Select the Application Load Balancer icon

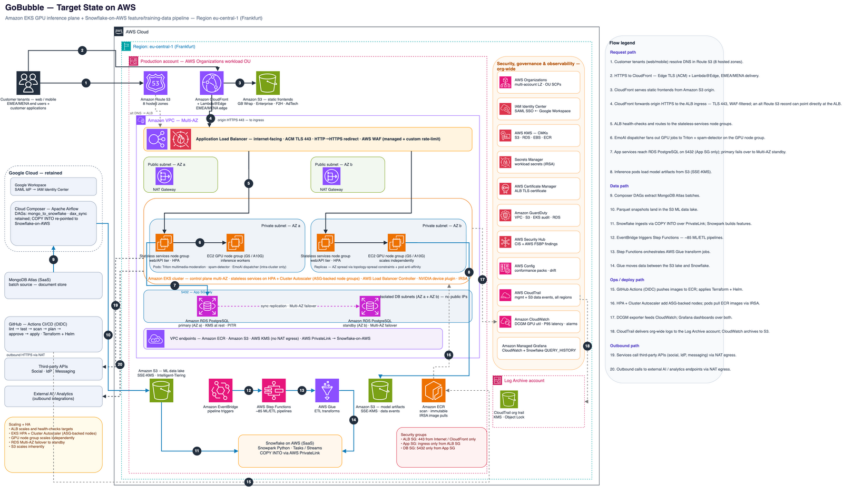(x=158, y=139)
